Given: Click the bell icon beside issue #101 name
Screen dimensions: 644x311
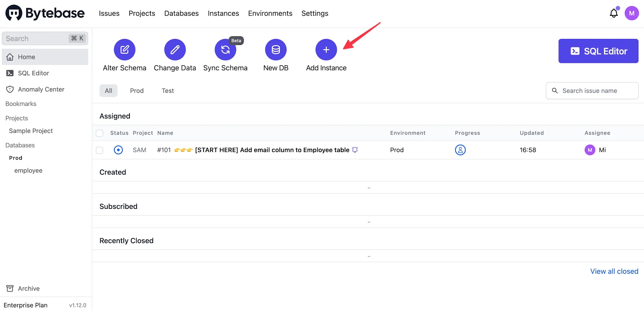Looking at the screenshot, I should [x=355, y=150].
